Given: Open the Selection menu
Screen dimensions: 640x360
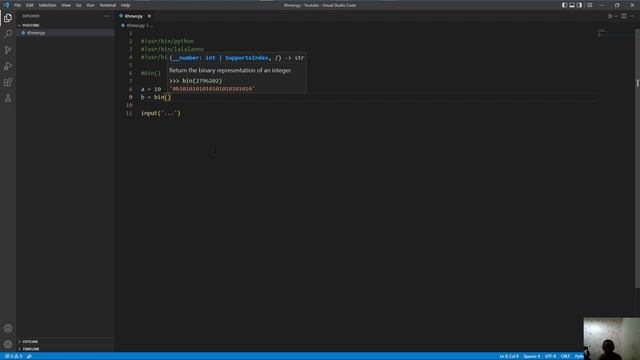Looking at the screenshot, I should (x=47, y=5).
